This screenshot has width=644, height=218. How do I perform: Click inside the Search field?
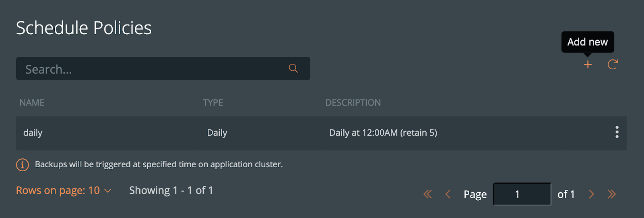[153, 69]
